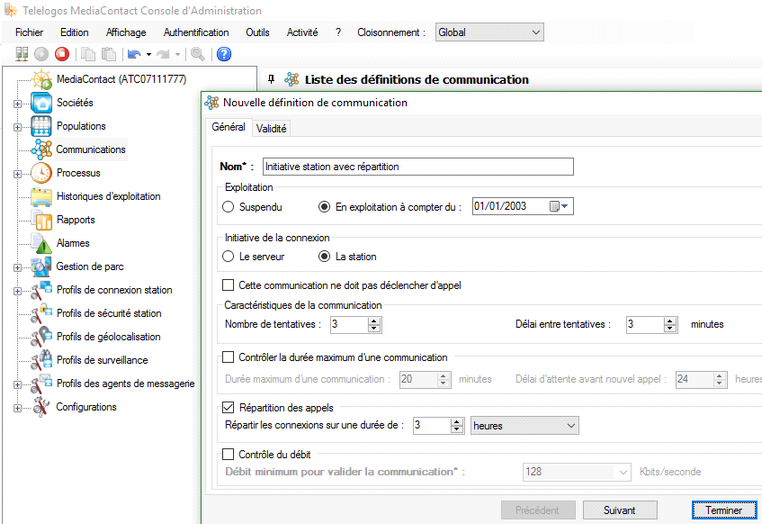This screenshot has width=762, height=524.
Task: Select the Sociétés icon in tree
Action: [x=41, y=103]
